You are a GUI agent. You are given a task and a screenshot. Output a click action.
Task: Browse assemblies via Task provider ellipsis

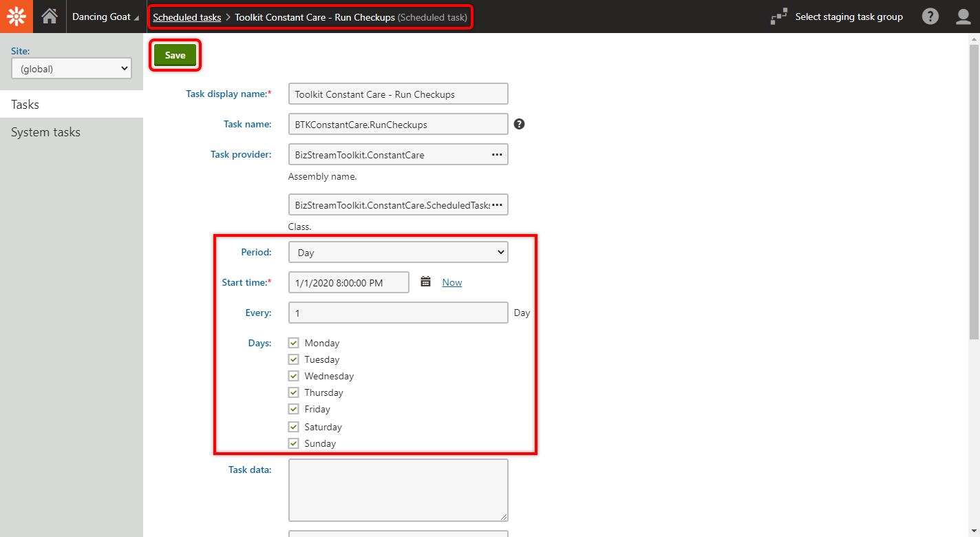pyautogui.click(x=497, y=155)
